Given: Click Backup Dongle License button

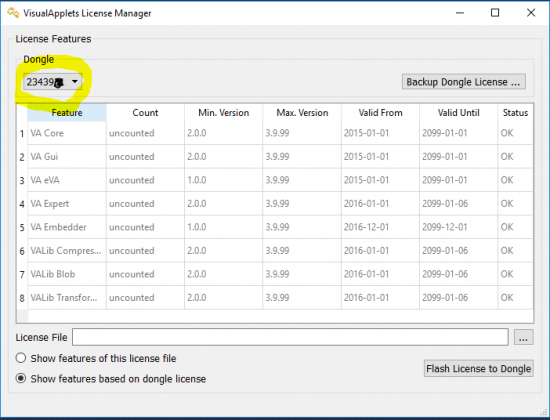Looking at the screenshot, I should tap(463, 82).
